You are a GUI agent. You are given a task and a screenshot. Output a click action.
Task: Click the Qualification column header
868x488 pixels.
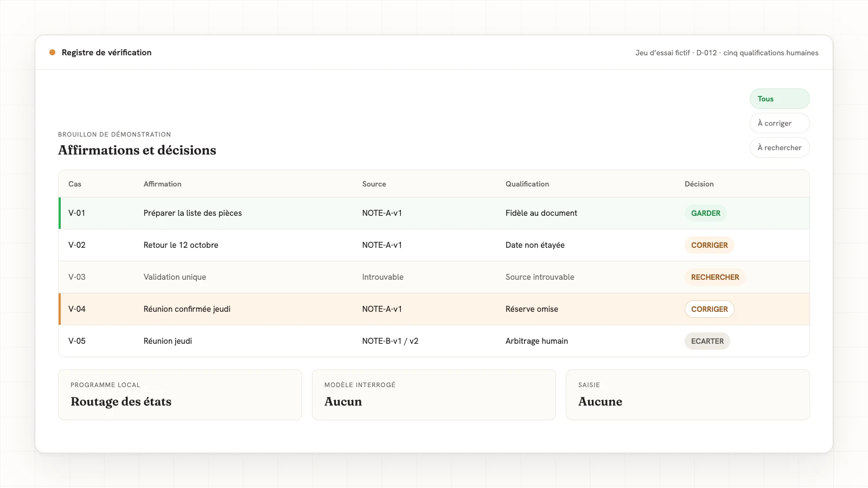(527, 184)
